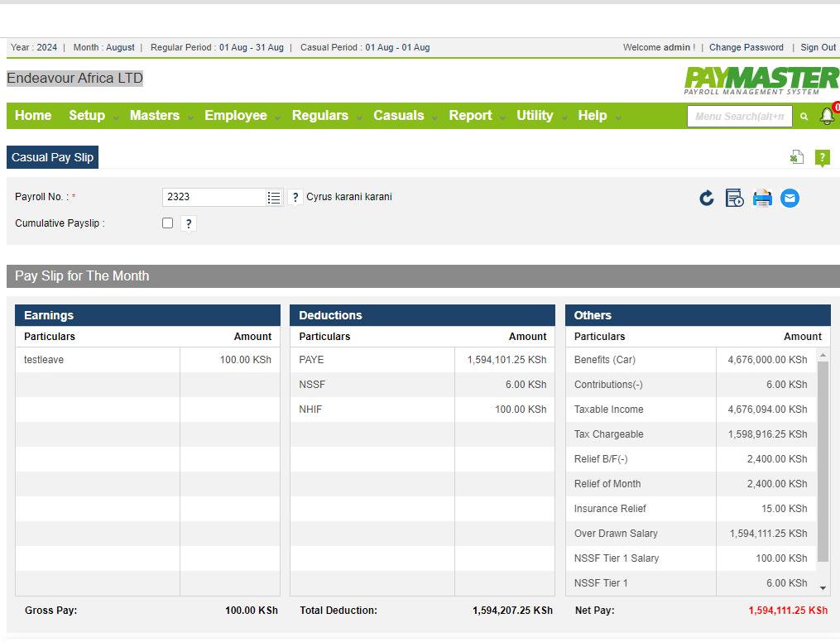840x642 pixels.
Task: Click the Change Password link
Action: pyautogui.click(x=746, y=48)
